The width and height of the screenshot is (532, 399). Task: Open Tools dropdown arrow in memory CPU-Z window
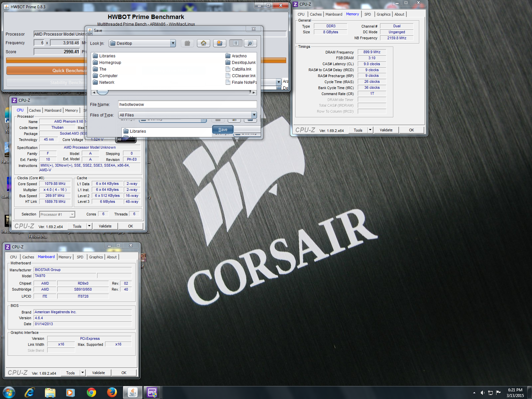tap(370, 130)
